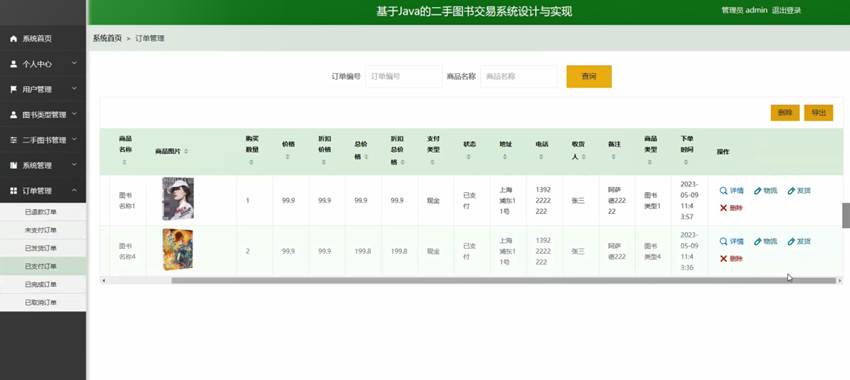
Task: Click the person icon beside 个人中心
Action: click(x=14, y=64)
